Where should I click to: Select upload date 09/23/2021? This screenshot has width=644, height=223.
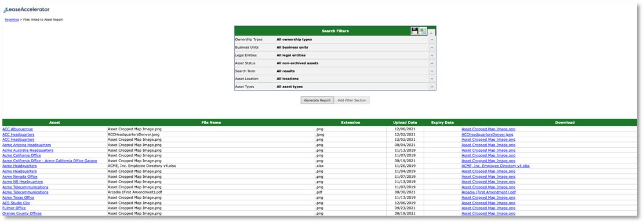pos(405,208)
